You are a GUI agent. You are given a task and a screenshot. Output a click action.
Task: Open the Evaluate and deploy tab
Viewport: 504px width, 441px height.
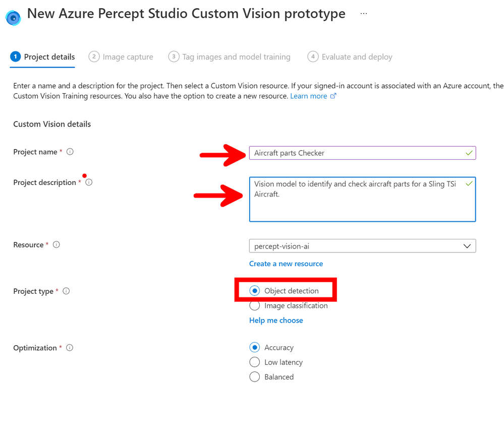pyautogui.click(x=350, y=57)
